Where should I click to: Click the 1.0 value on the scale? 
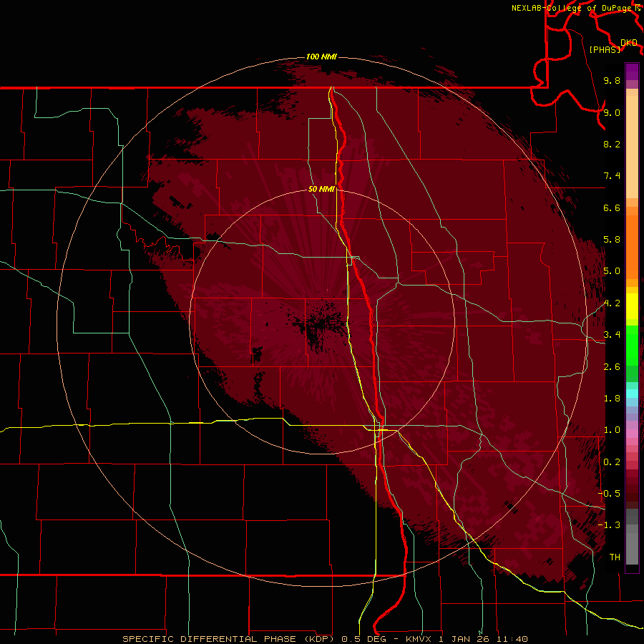(x=612, y=430)
